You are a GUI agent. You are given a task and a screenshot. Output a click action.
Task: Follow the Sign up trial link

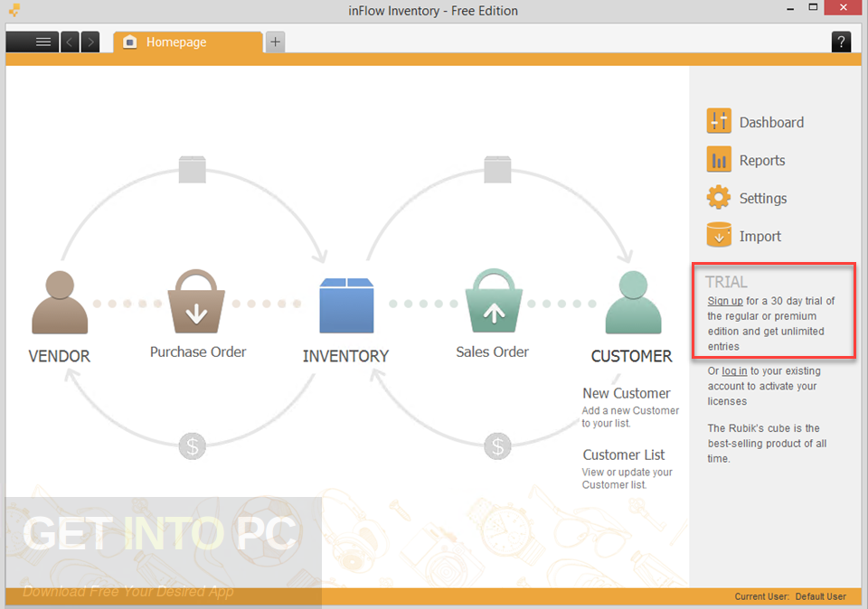[724, 301]
